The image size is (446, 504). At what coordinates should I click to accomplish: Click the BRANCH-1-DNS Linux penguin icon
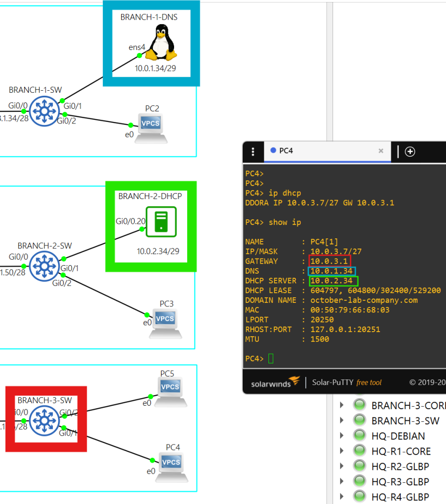pos(161,44)
